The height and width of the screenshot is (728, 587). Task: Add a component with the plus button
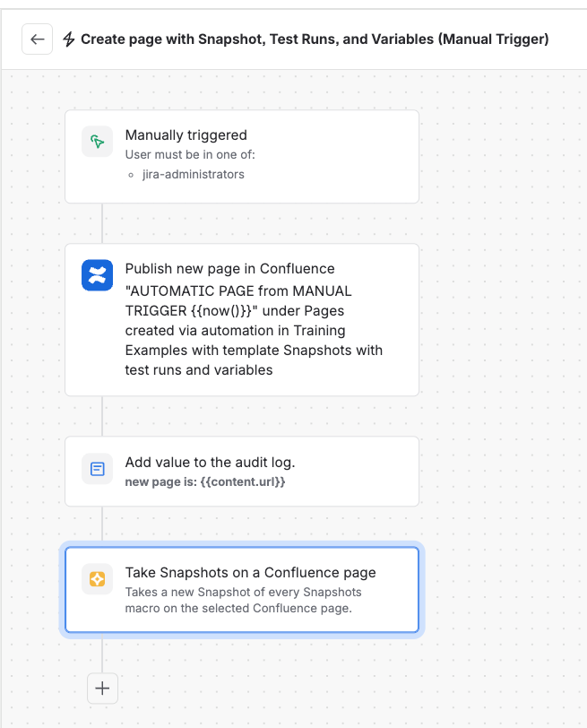[102, 688]
